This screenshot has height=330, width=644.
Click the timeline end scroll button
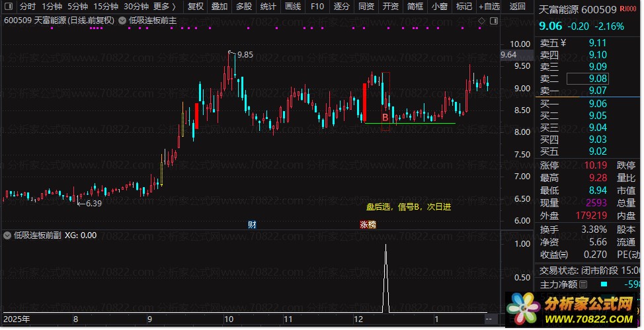click(489, 319)
